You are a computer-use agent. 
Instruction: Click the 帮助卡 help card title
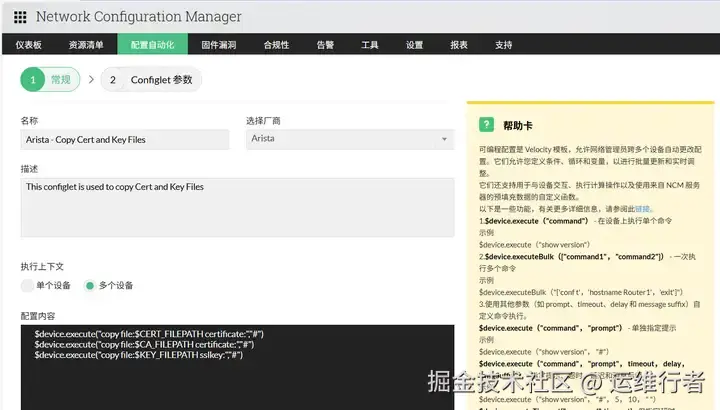518,126
